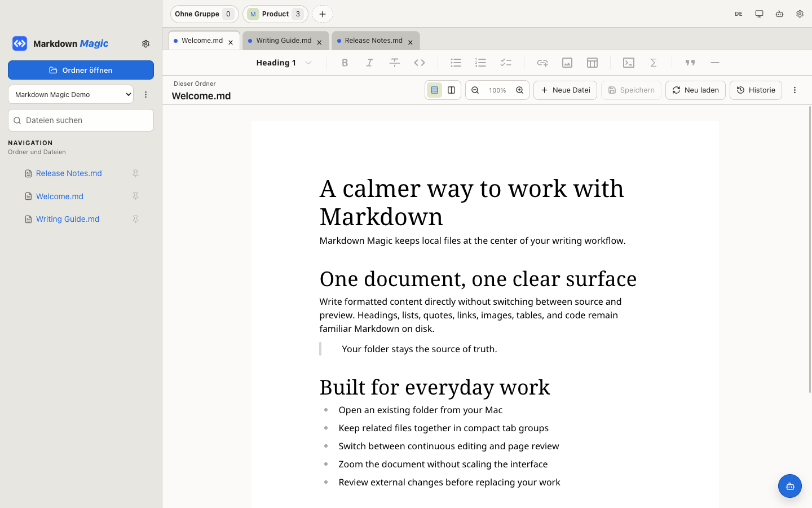Pin Release Notes.md in navigation

coord(135,173)
